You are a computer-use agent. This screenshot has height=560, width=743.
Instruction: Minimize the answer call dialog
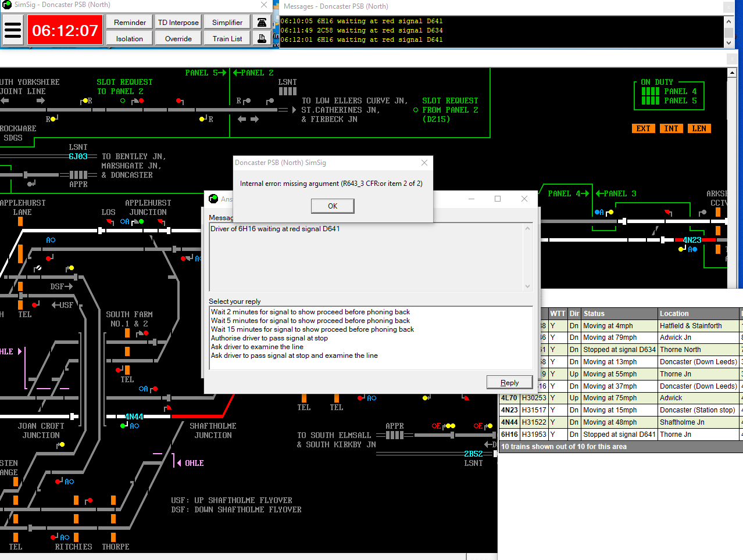click(471, 199)
